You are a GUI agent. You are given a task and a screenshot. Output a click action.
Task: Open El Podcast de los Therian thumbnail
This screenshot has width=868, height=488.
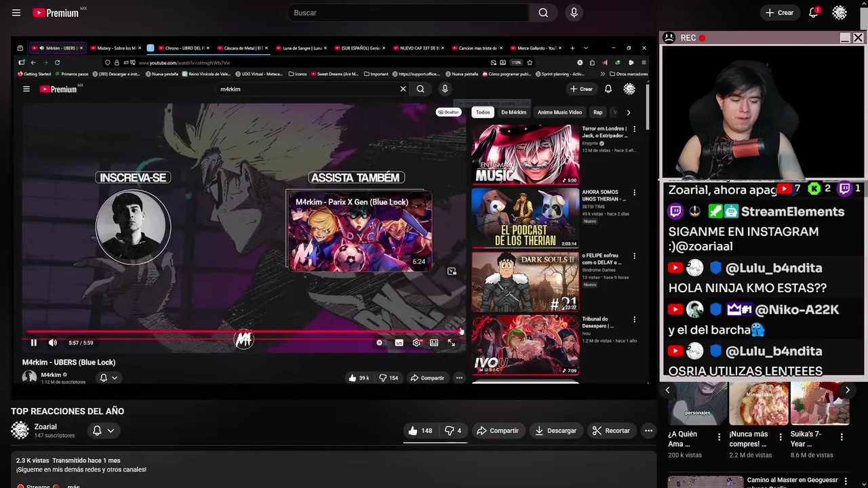(526, 218)
